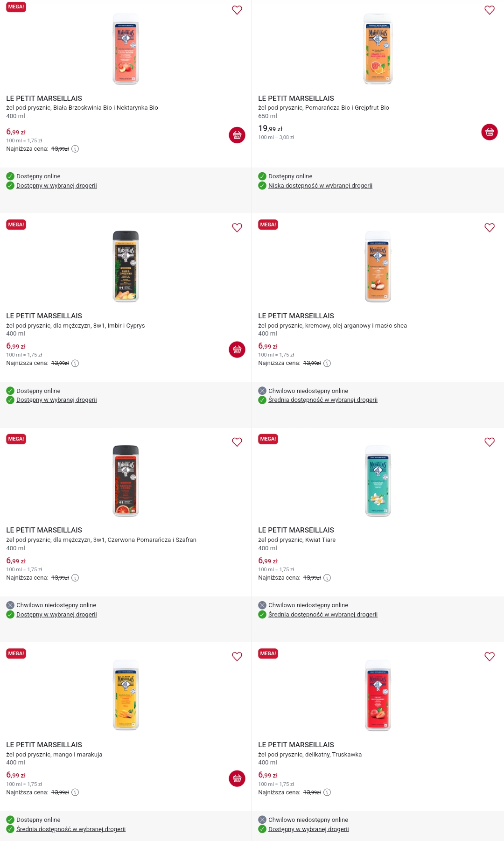Show lowest price info for Kwiat Tiare gel
504x841 pixels.
tap(327, 578)
